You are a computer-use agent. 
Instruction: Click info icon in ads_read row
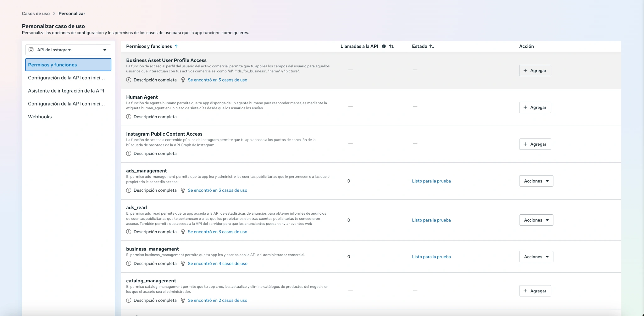[129, 232]
